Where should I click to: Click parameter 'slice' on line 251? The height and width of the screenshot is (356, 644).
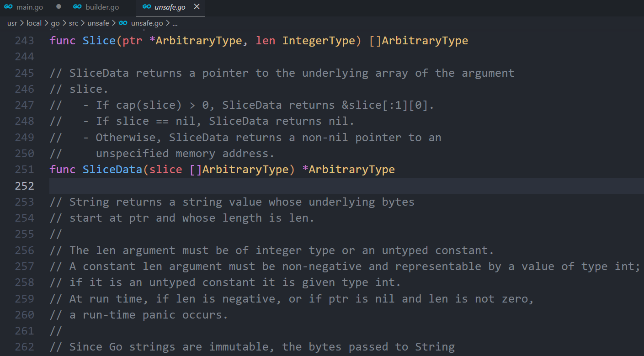tap(166, 170)
